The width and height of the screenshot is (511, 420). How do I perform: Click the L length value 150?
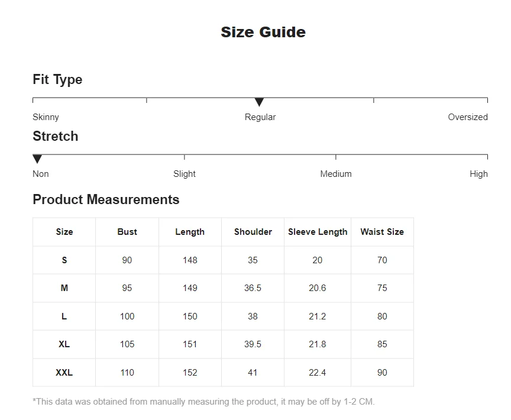pyautogui.click(x=190, y=316)
